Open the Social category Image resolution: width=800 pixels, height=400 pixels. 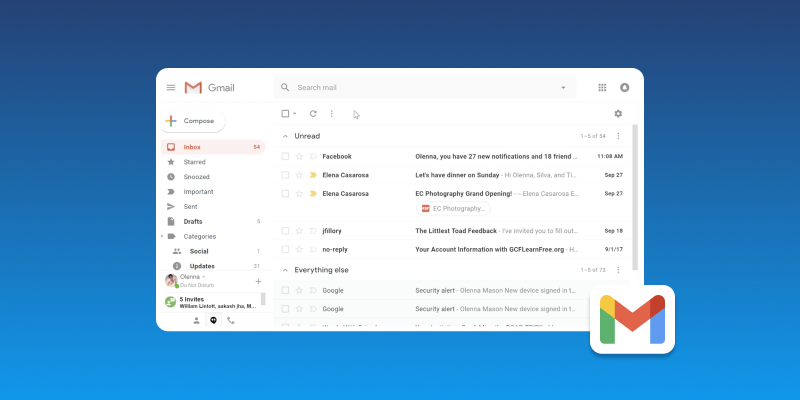[x=213, y=252]
